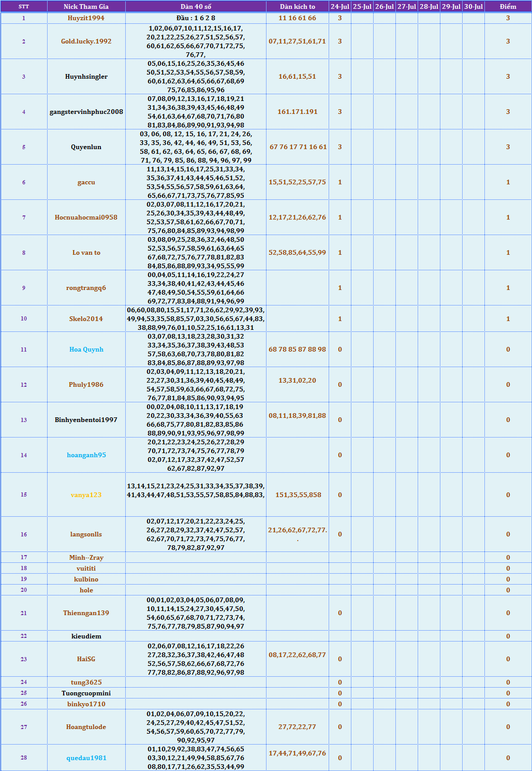Select the Huynhsingler nickname
532x771 pixels.
click(86, 77)
